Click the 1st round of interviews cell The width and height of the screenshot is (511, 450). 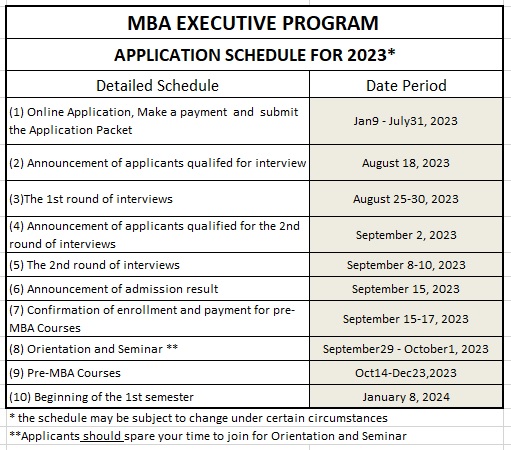click(x=158, y=199)
